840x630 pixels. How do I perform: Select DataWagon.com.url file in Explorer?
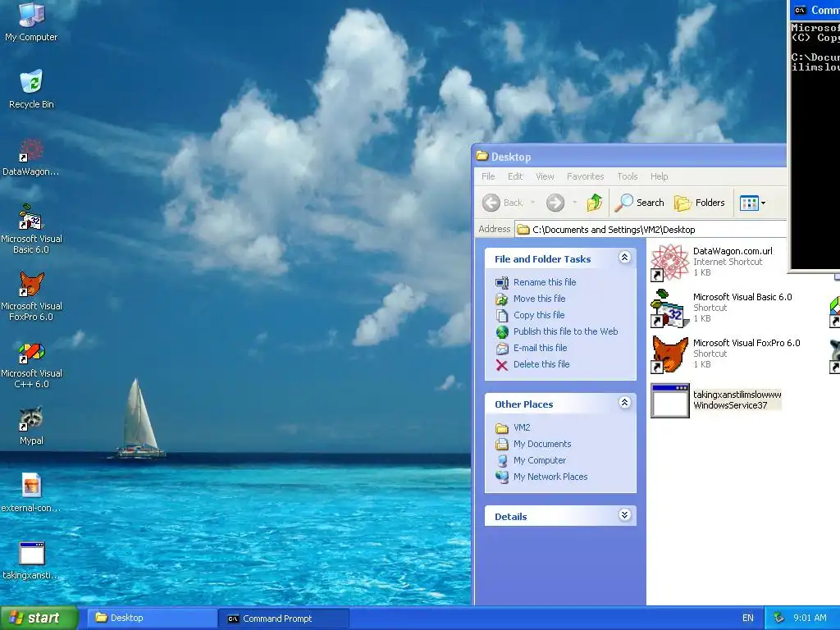click(x=713, y=262)
